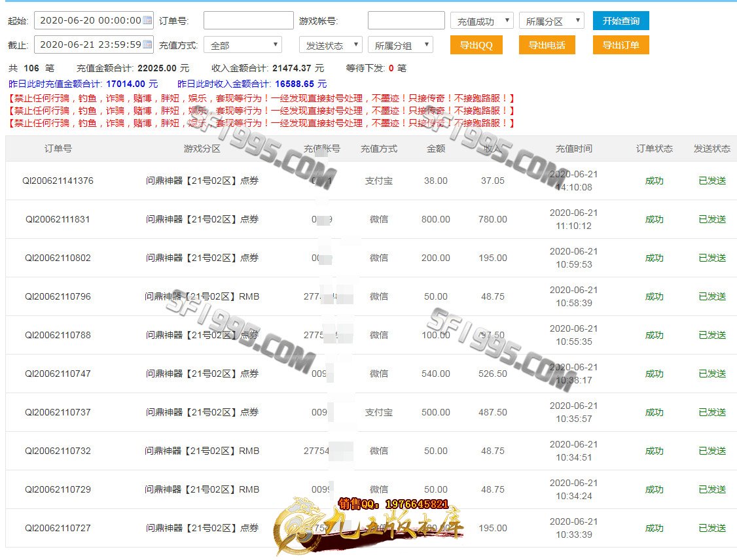
Task: Click the 订单号 column header
Action: point(58,149)
